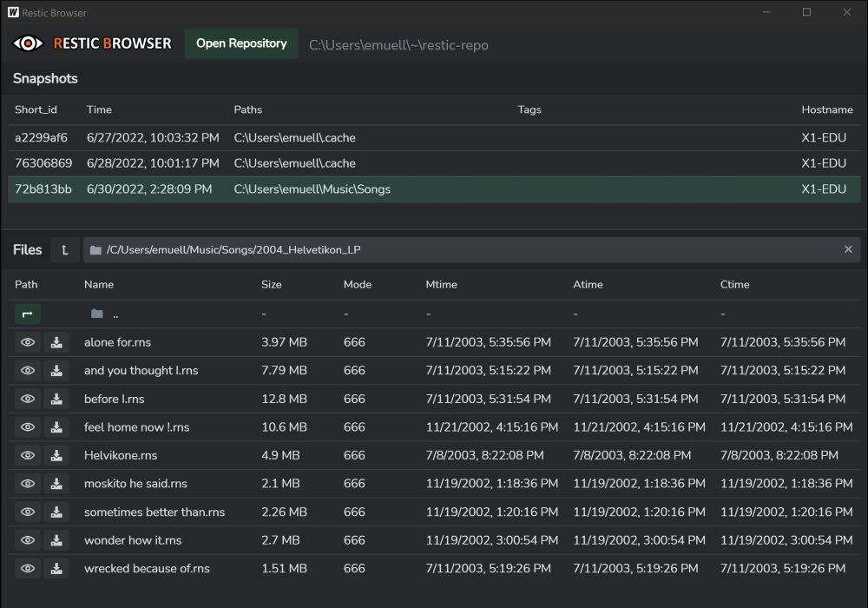Toggle preview of sometimes better than.rns
This screenshot has width=868, height=608.
coord(27,512)
